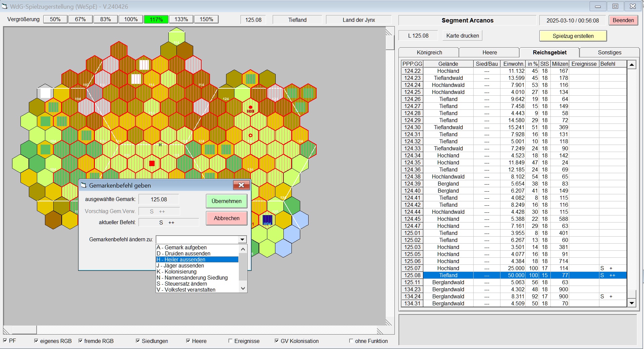The image size is (644, 349).
Task: Choose 'N - Namensänderung Siedlung' option
Action: 197,278
